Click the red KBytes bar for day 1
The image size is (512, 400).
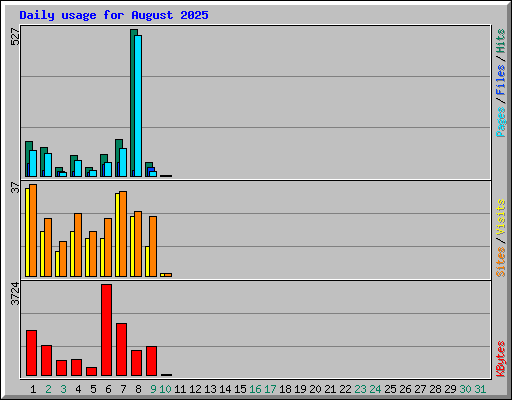[31, 353]
